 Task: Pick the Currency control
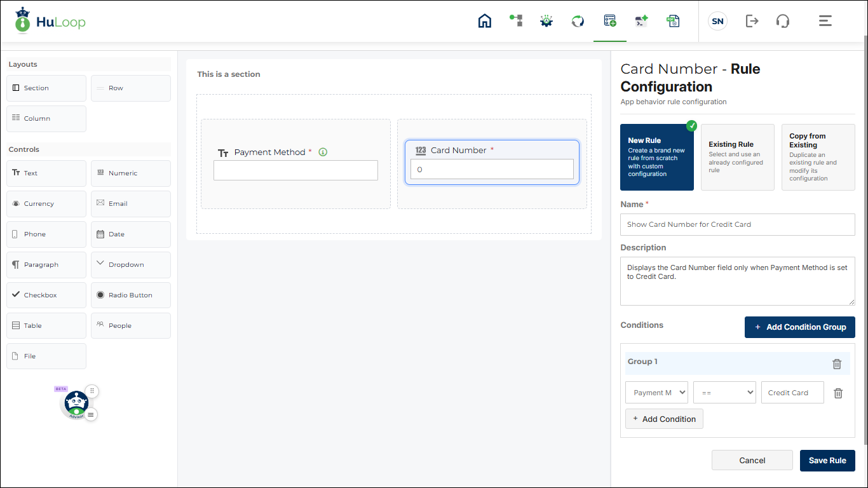46,204
